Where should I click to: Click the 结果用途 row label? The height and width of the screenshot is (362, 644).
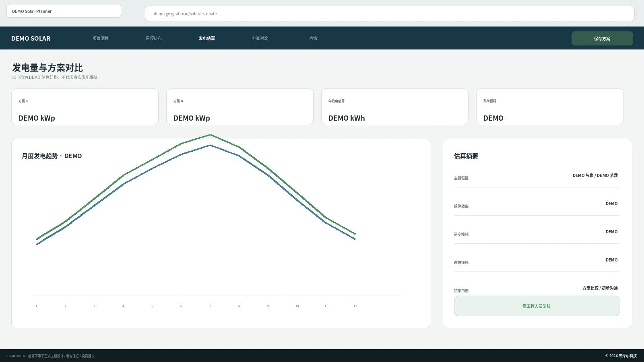tap(461, 291)
